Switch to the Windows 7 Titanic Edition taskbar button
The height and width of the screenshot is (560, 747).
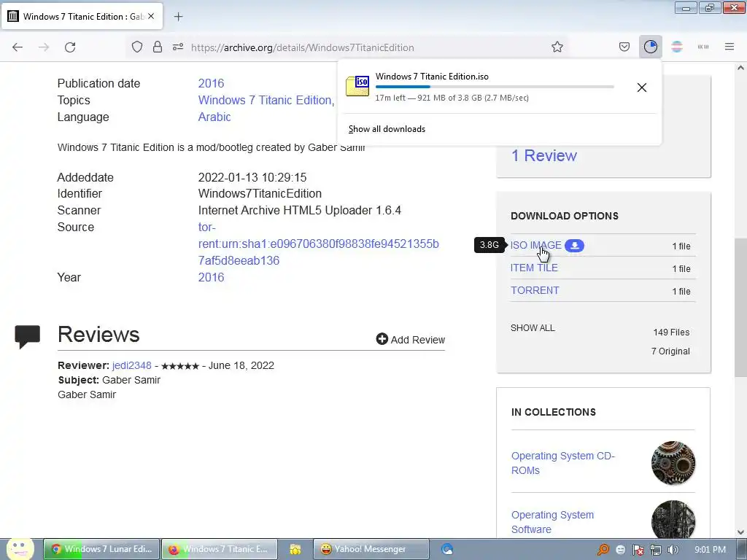click(x=219, y=549)
